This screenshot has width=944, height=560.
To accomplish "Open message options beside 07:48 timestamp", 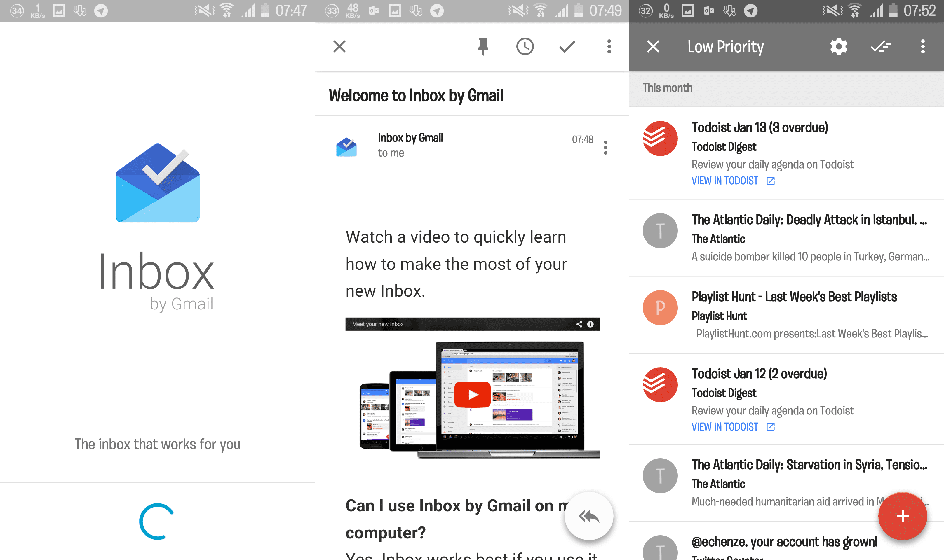I will coord(606,148).
